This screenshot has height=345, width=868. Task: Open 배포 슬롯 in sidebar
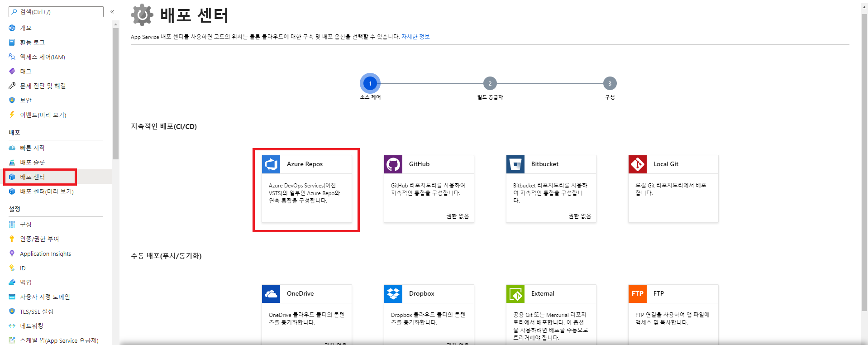[x=32, y=163]
